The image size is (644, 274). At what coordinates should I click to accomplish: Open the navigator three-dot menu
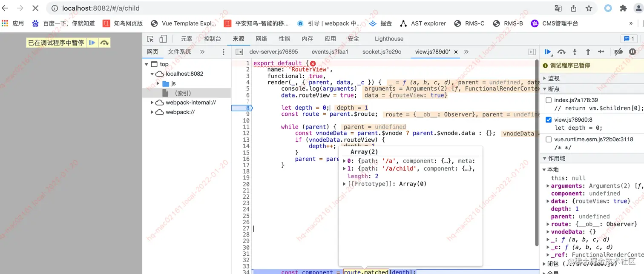[224, 52]
